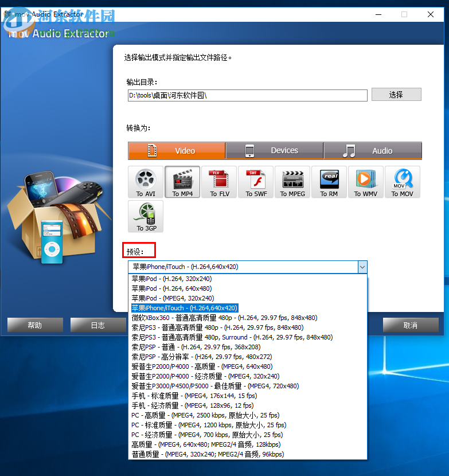449x476 pixels.
Task: Click the 取消 cancel button
Action: (x=411, y=325)
